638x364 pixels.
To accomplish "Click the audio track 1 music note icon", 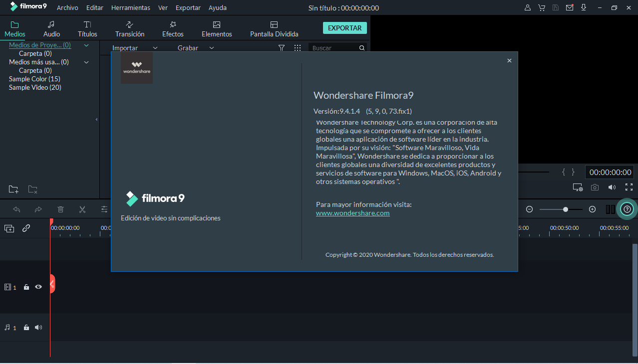I will (7, 328).
